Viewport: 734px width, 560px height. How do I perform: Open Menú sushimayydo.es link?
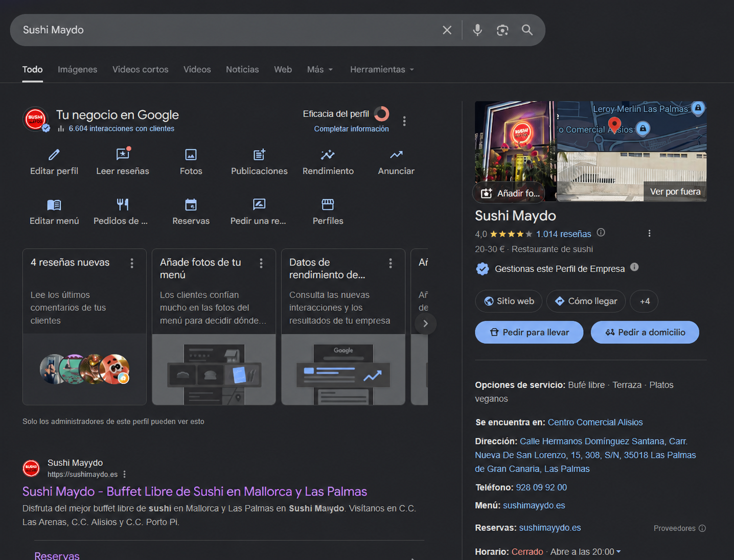pyautogui.click(x=534, y=505)
